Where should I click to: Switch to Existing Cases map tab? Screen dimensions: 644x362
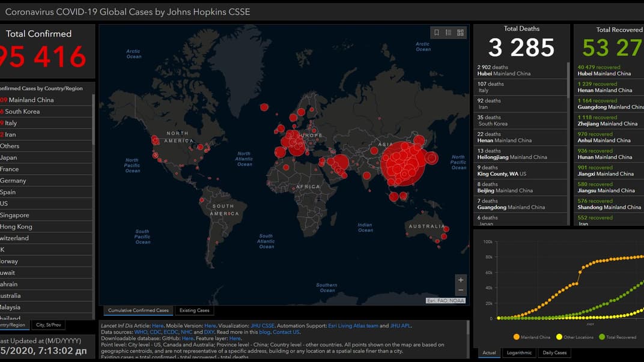(194, 310)
